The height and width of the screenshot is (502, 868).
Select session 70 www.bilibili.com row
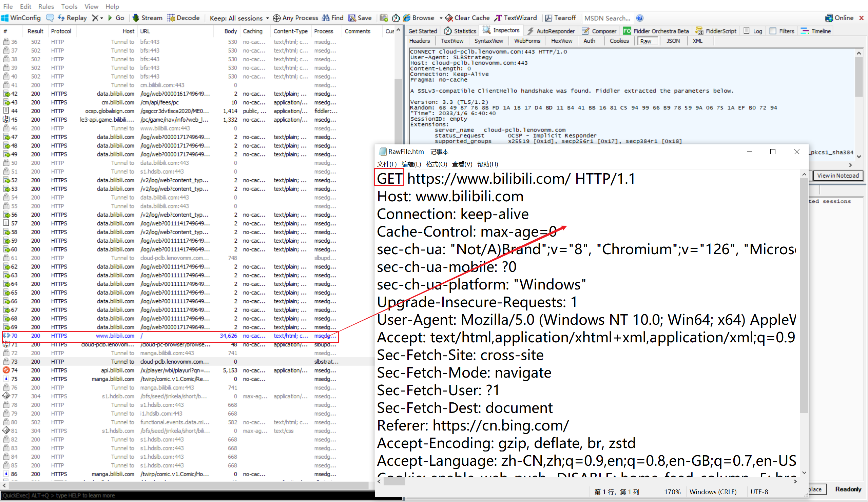(171, 336)
